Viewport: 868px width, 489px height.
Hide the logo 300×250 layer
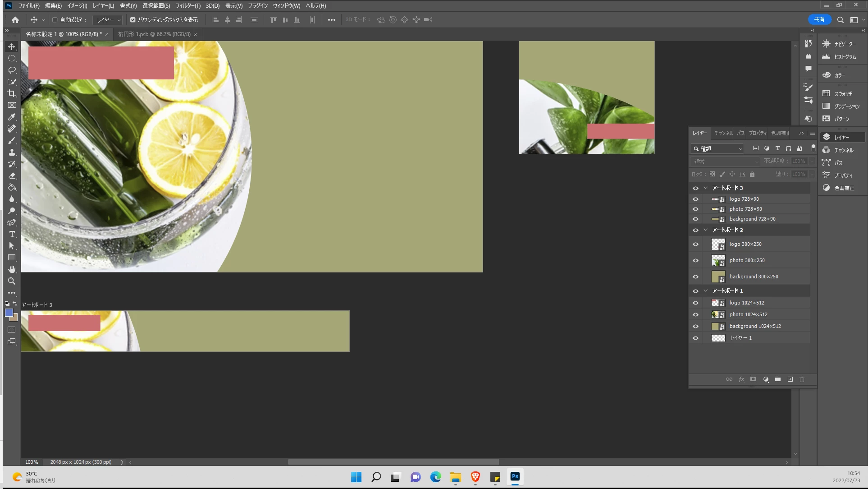click(x=695, y=244)
